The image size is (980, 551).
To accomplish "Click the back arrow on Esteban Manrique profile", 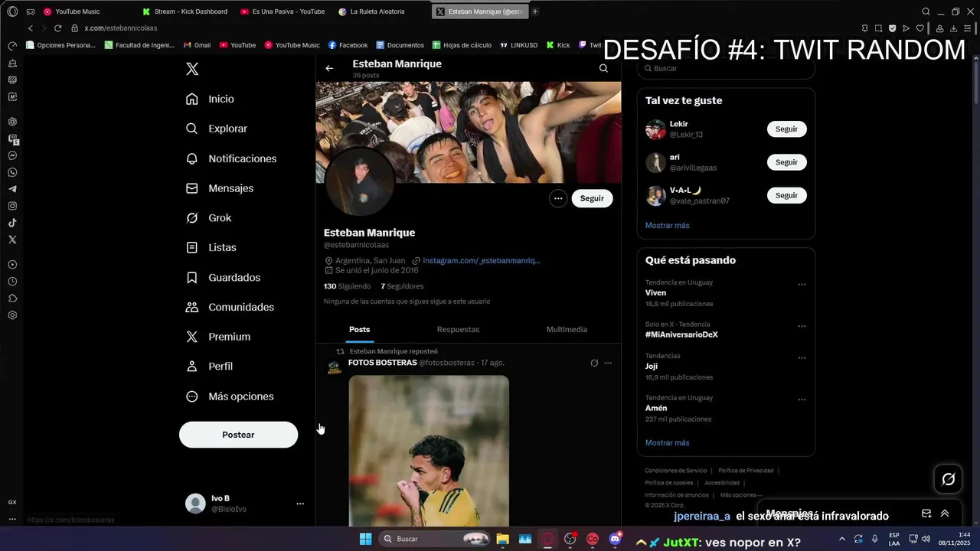I will point(329,68).
